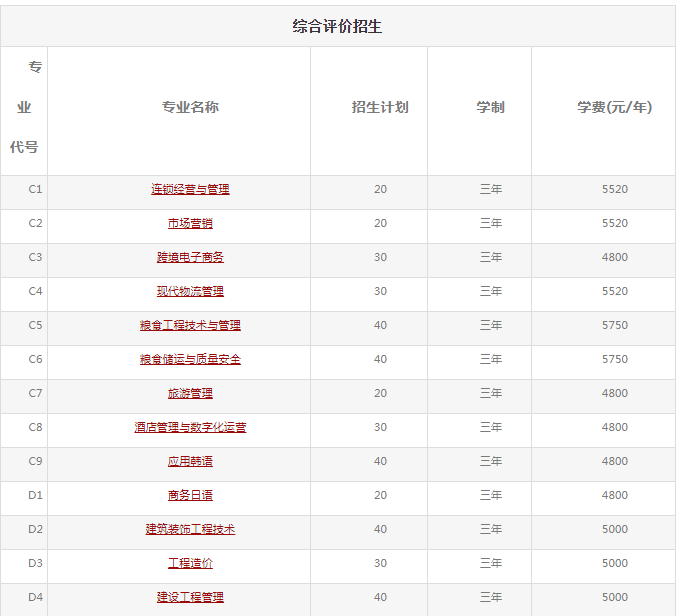Click tuition 5750 in row C6
The width and height of the screenshot is (683, 616).
615,359
